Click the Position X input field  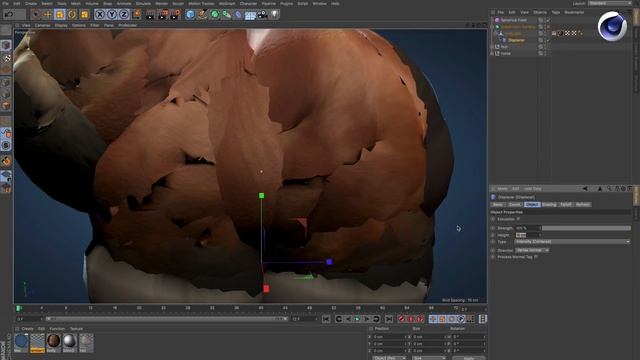tap(389, 337)
